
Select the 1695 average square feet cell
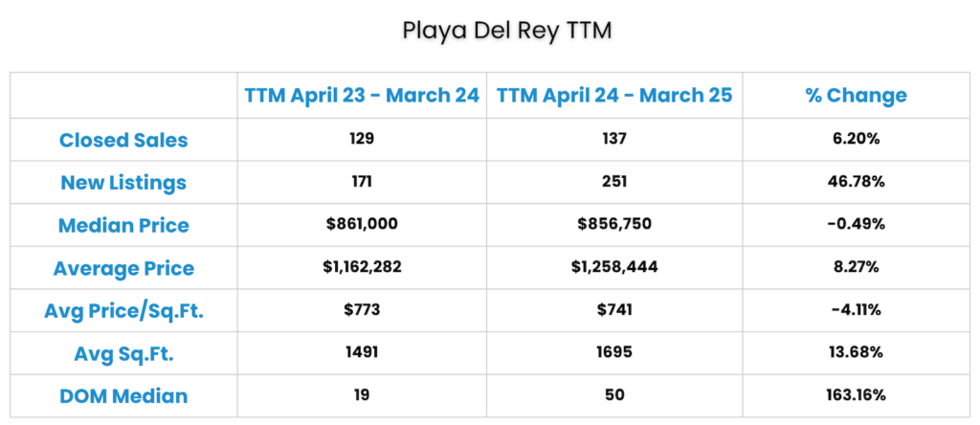(x=614, y=352)
